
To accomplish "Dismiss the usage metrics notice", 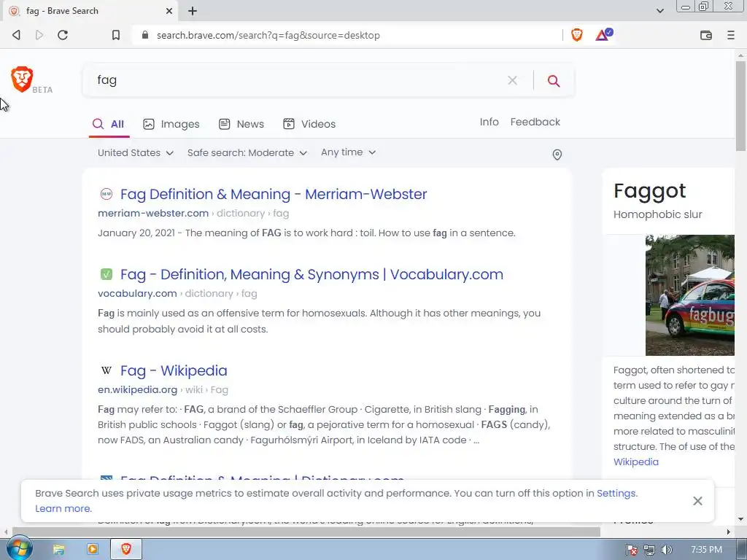I will coord(697,500).
